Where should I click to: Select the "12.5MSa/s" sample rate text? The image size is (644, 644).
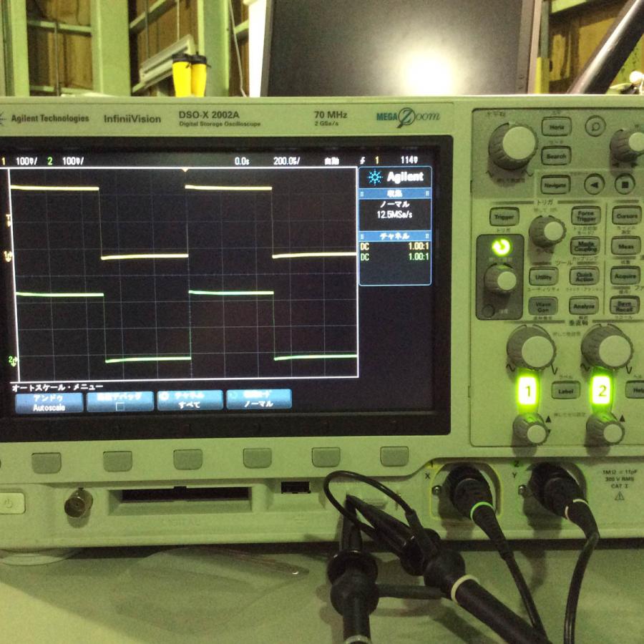click(x=395, y=215)
